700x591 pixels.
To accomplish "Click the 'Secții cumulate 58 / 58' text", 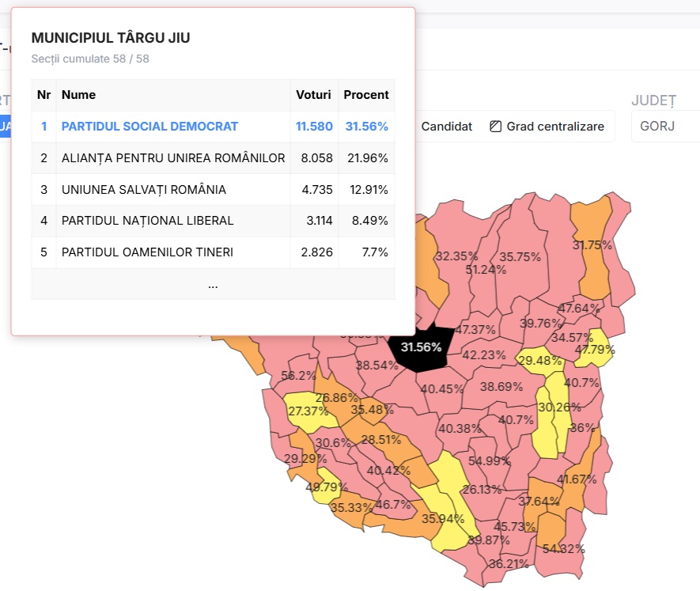I will click(90, 59).
